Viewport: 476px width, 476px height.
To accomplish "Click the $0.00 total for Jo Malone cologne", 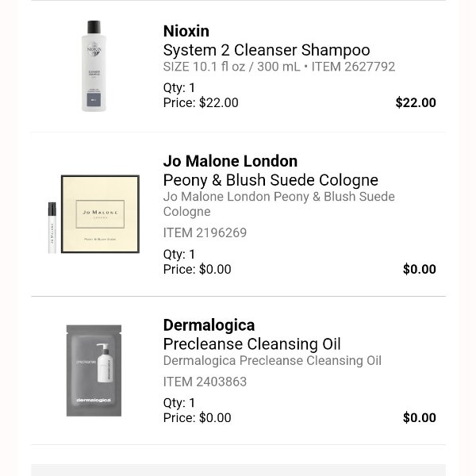I will 420,270.
